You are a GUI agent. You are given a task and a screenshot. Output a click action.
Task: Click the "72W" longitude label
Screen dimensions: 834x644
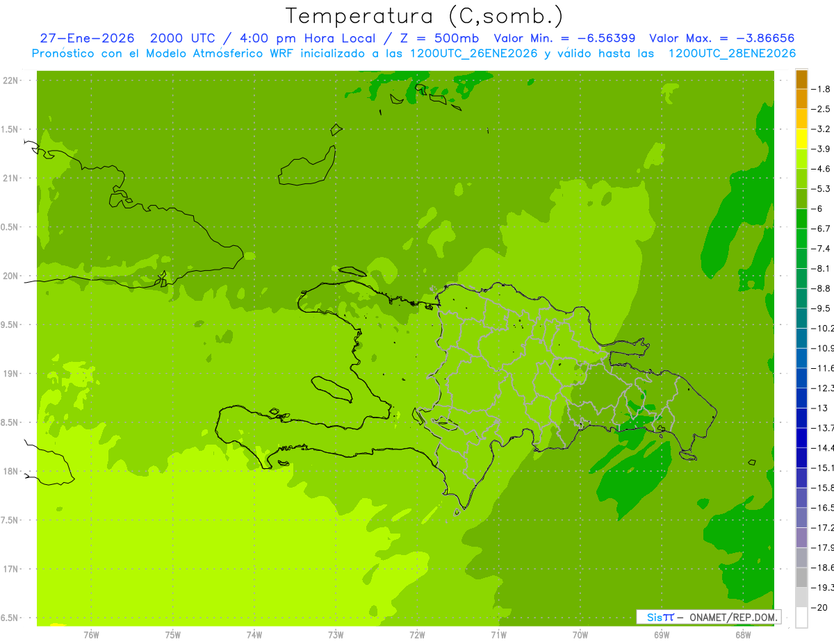click(417, 634)
